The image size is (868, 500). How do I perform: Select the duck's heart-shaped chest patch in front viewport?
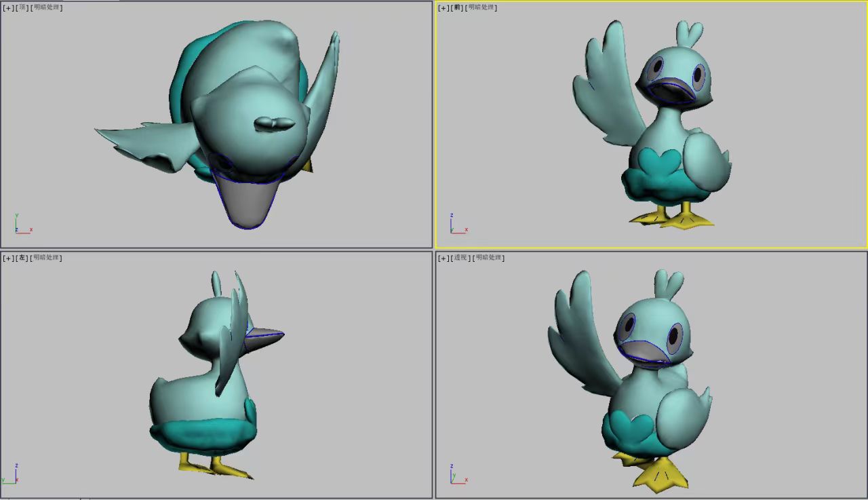pos(659,163)
